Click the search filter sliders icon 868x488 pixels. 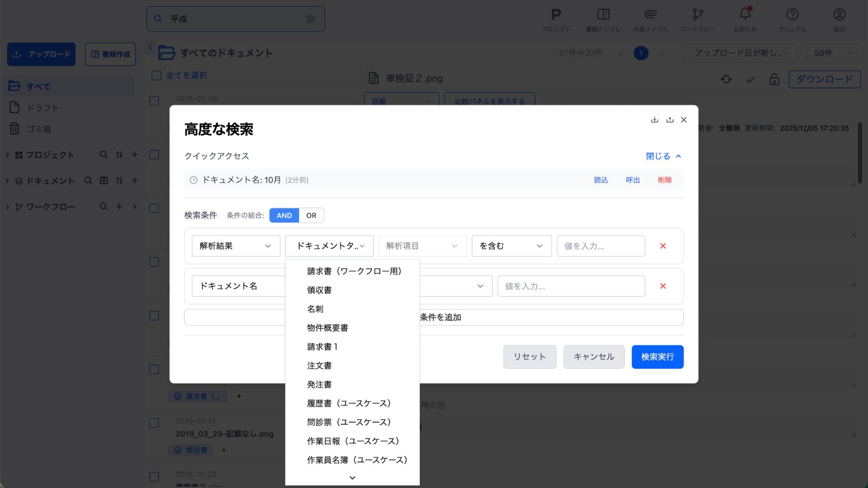pyautogui.click(x=310, y=19)
